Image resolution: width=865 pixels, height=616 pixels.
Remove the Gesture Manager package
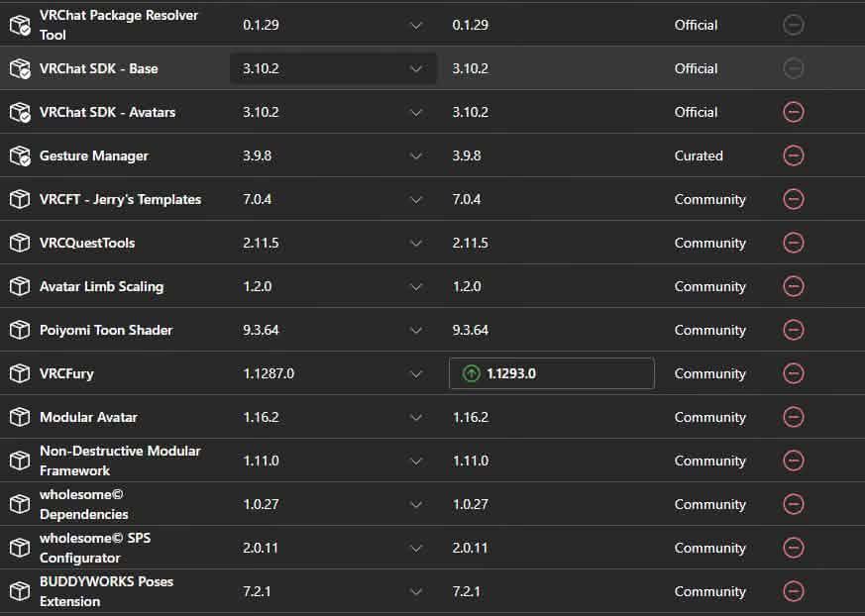[x=794, y=155]
